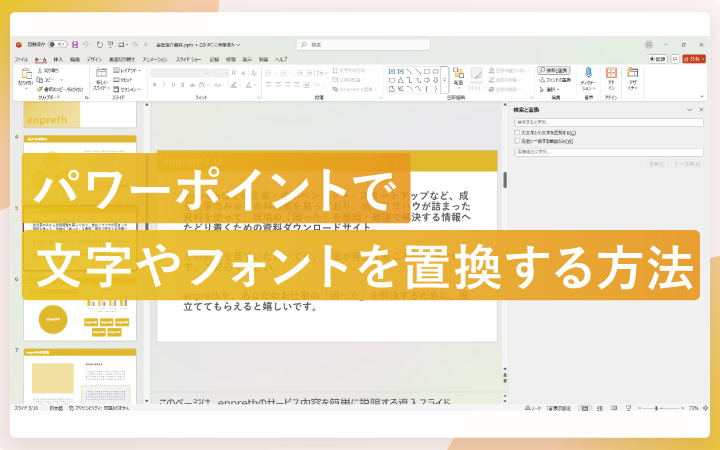
Task: Click the title bar search (検索) box
Action: pos(363,45)
